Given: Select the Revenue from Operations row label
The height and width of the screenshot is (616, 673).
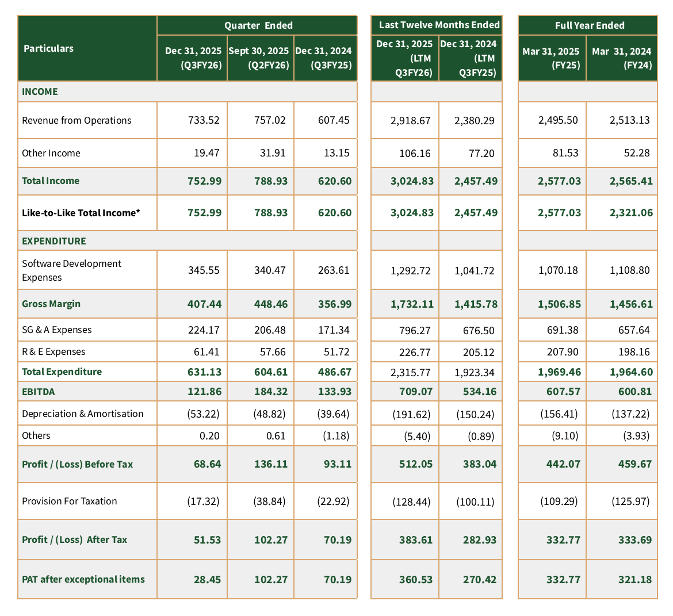Looking at the screenshot, I should coord(77,120).
